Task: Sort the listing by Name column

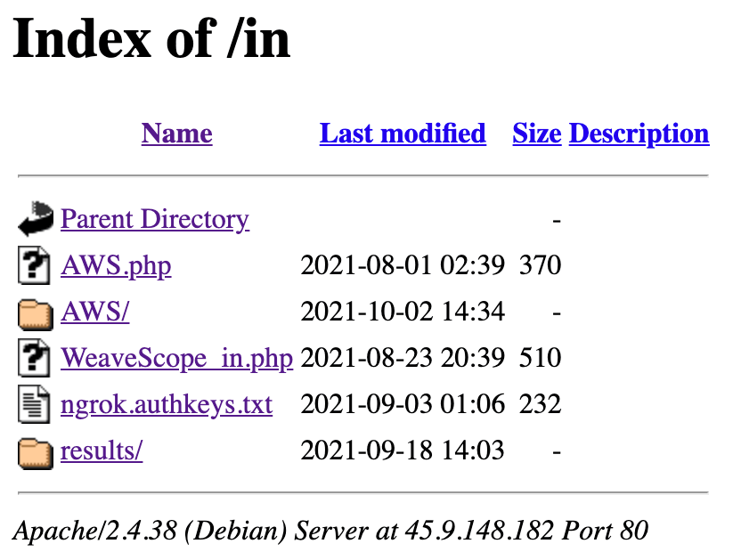Action: pos(176,134)
